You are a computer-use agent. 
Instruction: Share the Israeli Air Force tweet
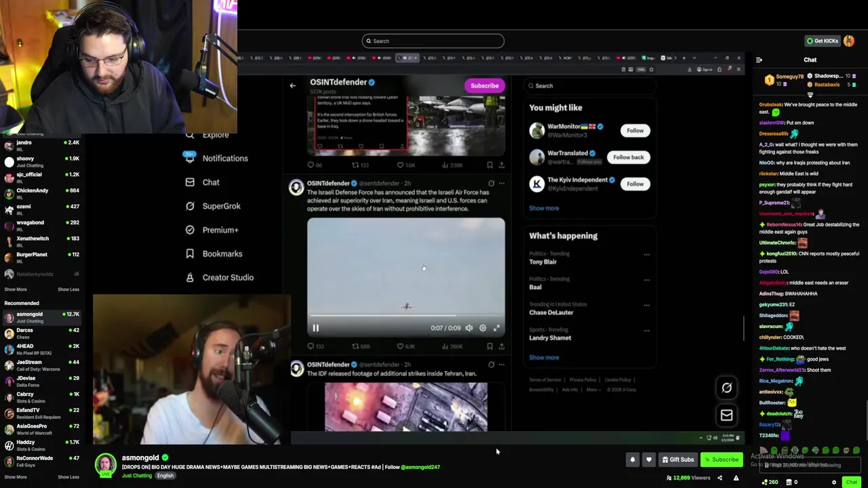click(501, 346)
